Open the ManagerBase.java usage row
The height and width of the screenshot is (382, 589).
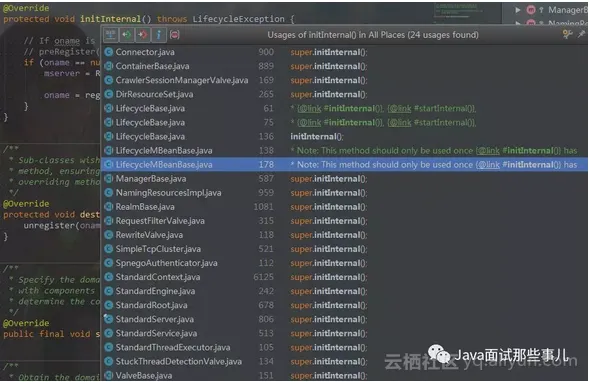[x=344, y=179]
